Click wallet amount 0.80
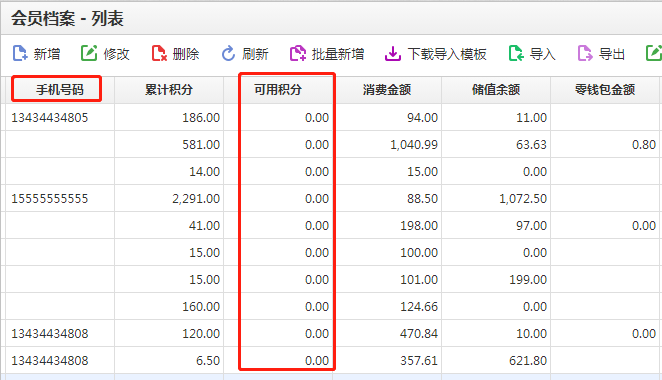The height and width of the screenshot is (380, 662). click(644, 144)
